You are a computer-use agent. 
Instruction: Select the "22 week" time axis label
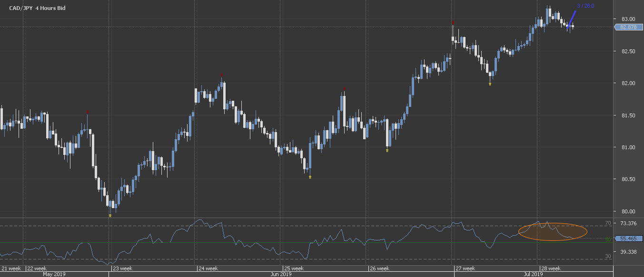[37, 268]
